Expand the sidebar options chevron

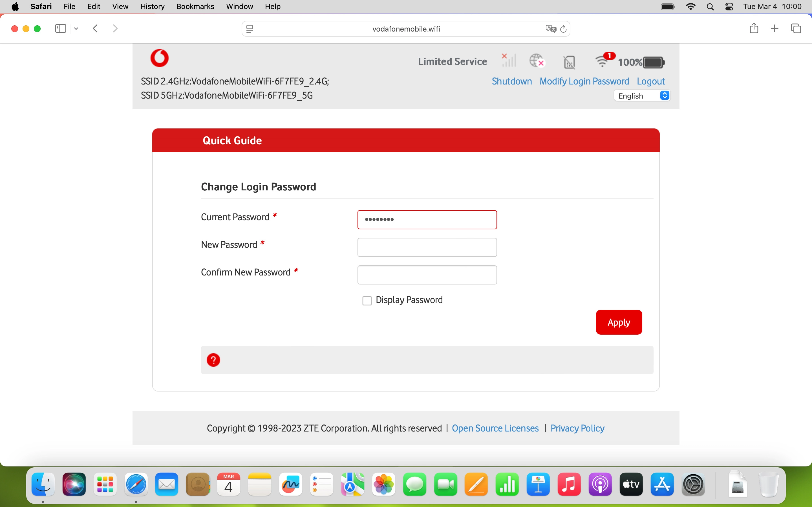[76, 29]
